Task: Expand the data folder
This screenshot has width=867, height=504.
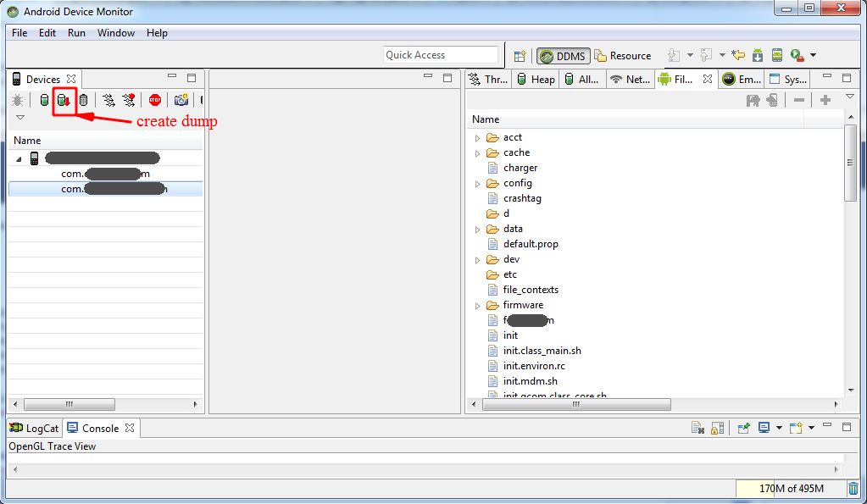Action: [477, 230]
